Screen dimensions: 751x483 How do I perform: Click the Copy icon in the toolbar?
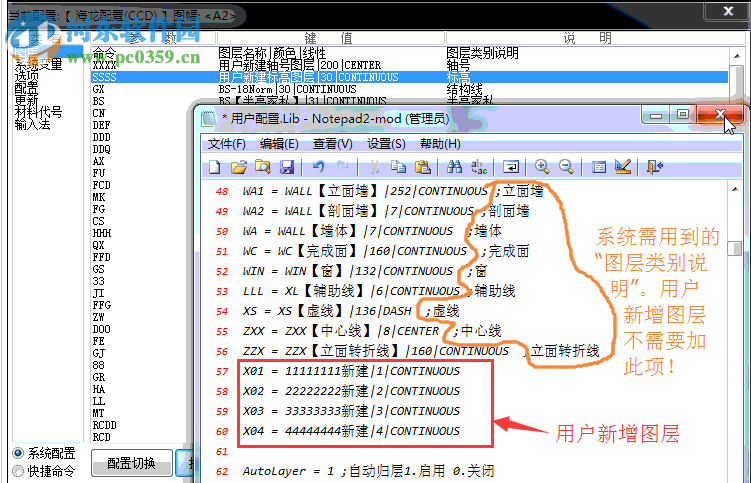tap(398, 167)
